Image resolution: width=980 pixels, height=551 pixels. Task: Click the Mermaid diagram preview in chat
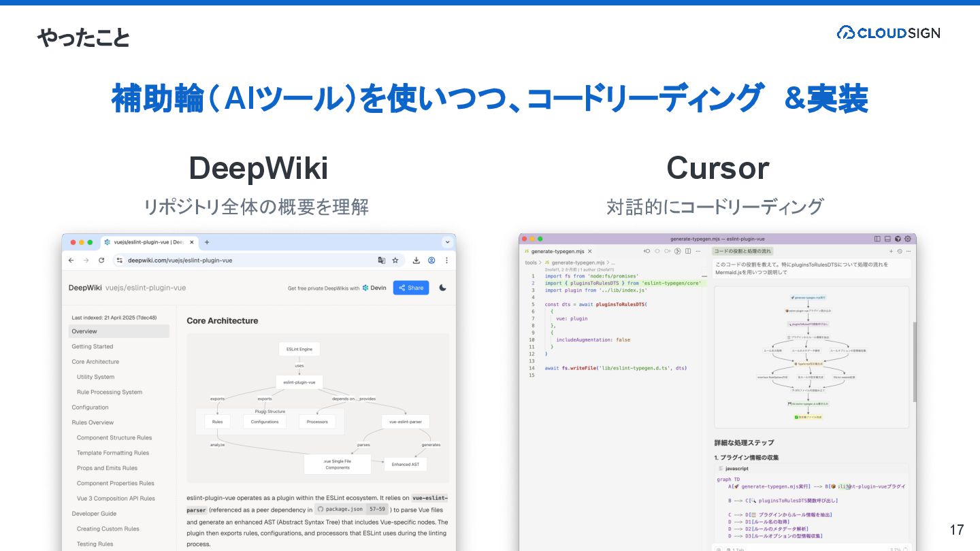coord(811,357)
